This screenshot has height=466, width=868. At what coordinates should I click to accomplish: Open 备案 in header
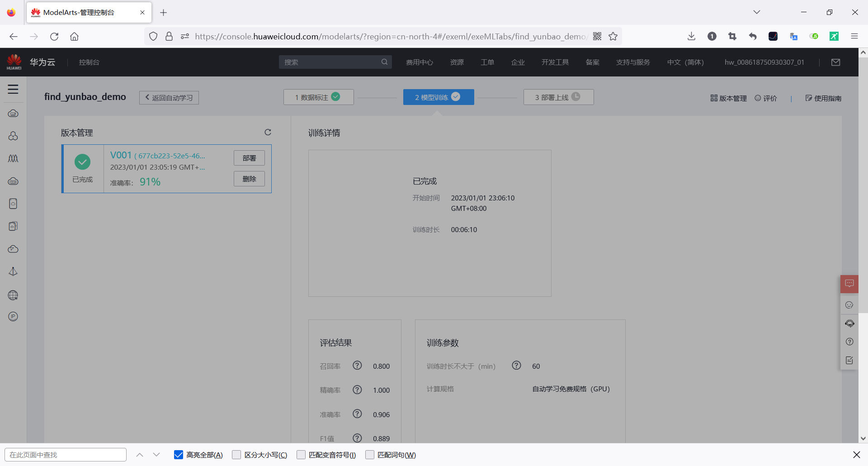(593, 62)
